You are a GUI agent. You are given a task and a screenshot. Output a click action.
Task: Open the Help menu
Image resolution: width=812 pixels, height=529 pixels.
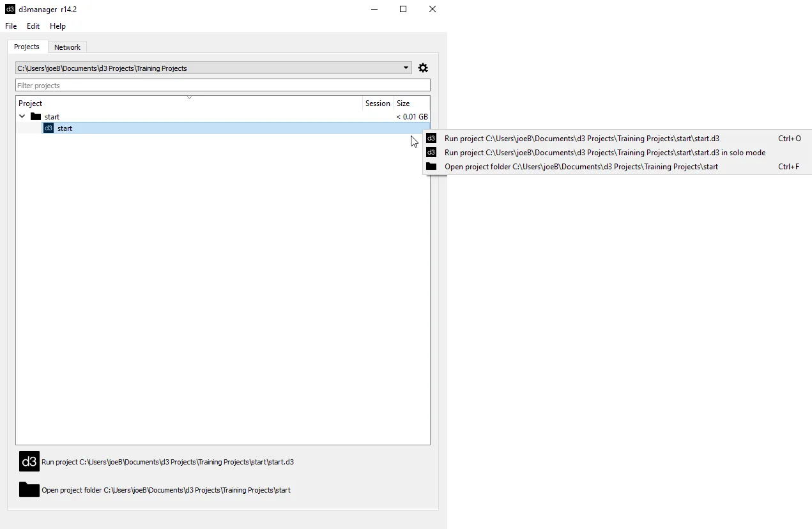pos(57,26)
